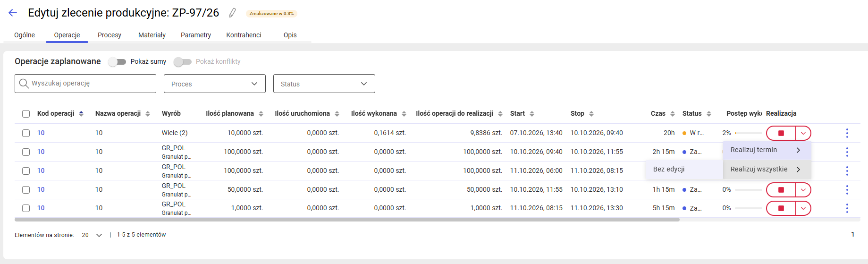Check the checkbox for Wiele (2) row

[26, 133]
